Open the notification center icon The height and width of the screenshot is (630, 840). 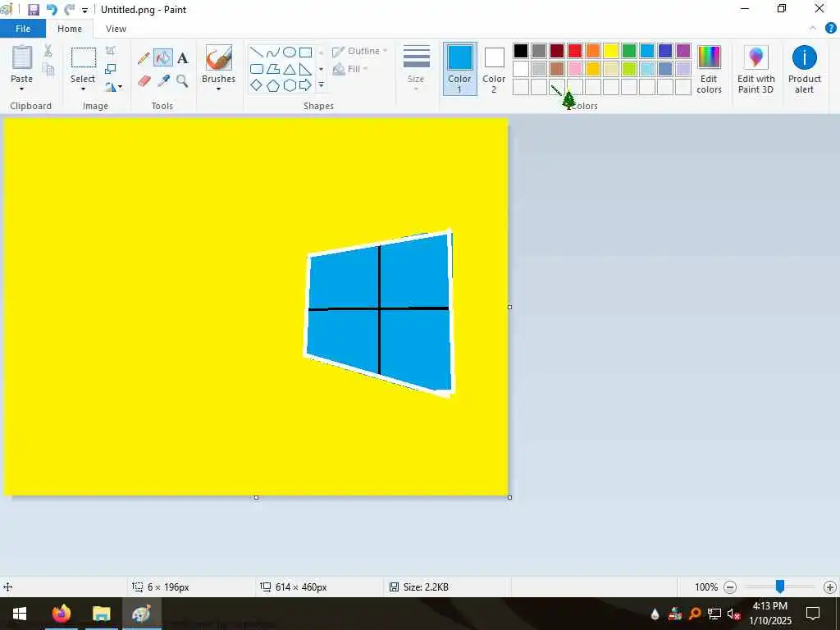click(813, 614)
